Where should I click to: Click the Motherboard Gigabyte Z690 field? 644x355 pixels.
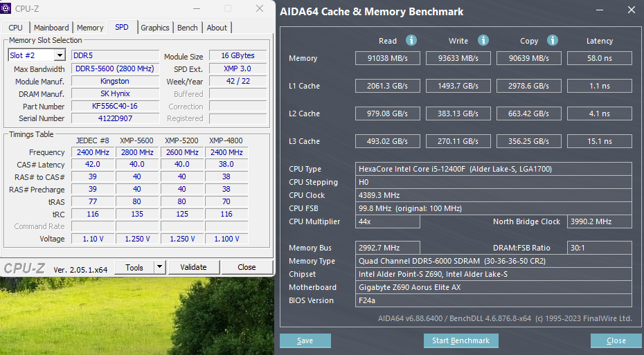click(x=494, y=287)
